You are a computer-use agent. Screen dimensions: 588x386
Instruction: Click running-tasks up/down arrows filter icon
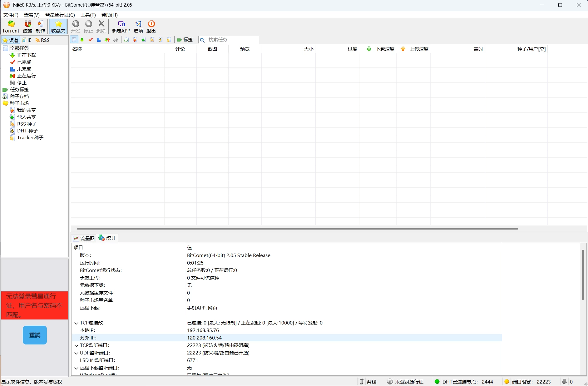tap(107, 40)
